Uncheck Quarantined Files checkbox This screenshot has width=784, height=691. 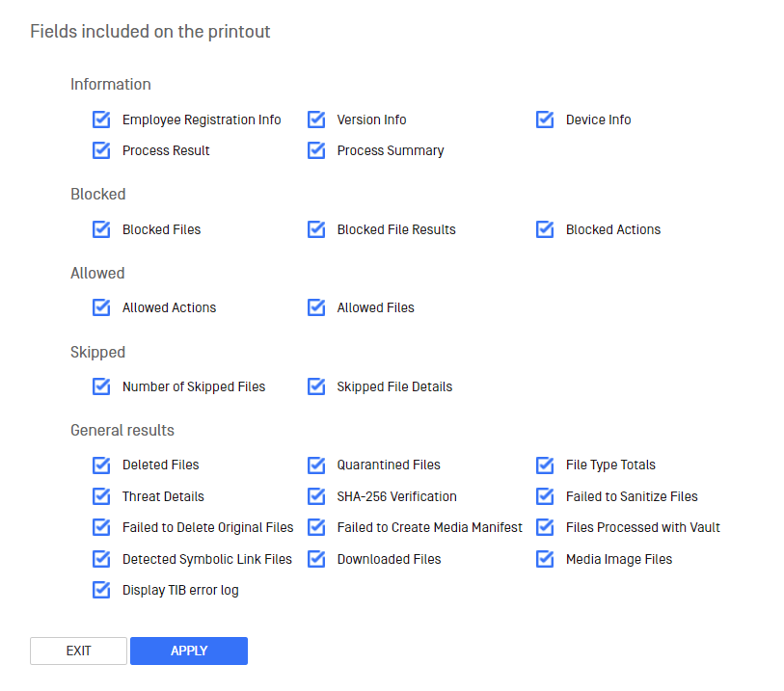(316, 465)
